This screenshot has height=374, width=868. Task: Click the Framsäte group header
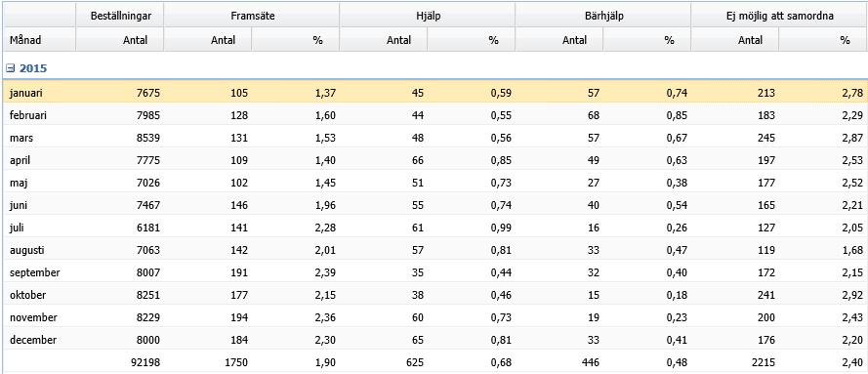(x=252, y=16)
